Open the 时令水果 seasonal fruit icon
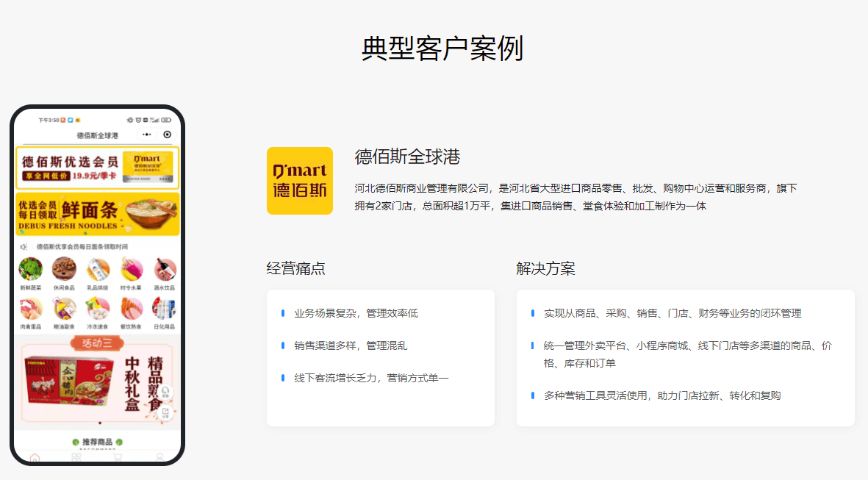Viewport: 868px width, 480px height. click(x=132, y=270)
